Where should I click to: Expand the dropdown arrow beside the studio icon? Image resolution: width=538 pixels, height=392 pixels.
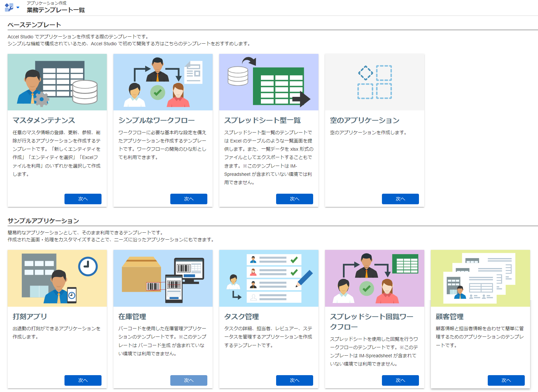[18, 7]
